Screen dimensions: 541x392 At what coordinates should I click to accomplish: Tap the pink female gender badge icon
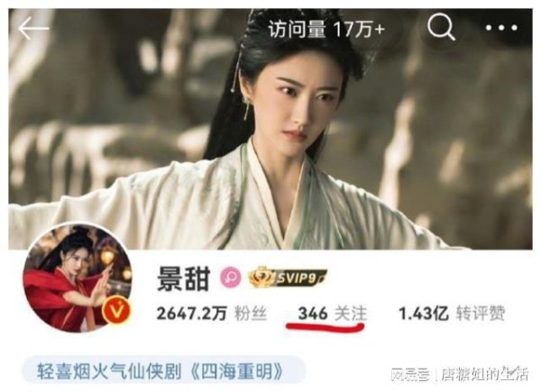pos(231,277)
